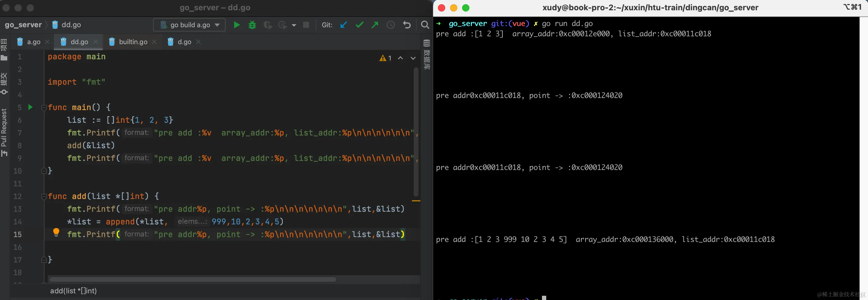Image resolution: width=868 pixels, height=300 pixels.
Task: Collapse the main function fold marker
Action: tap(44, 108)
